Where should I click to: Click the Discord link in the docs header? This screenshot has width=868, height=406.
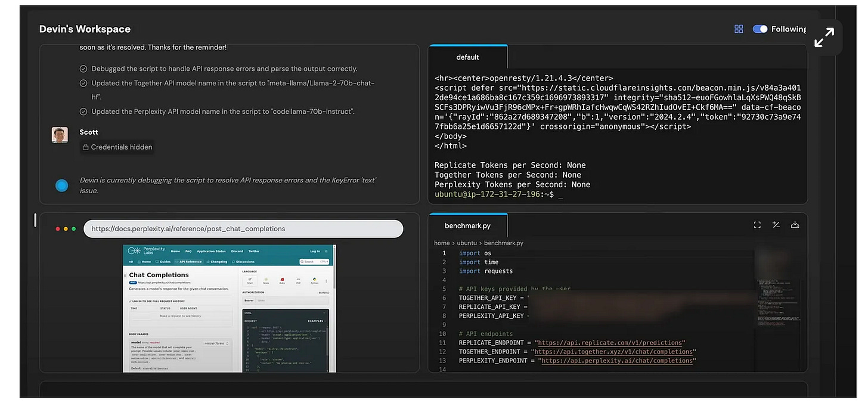(x=237, y=251)
